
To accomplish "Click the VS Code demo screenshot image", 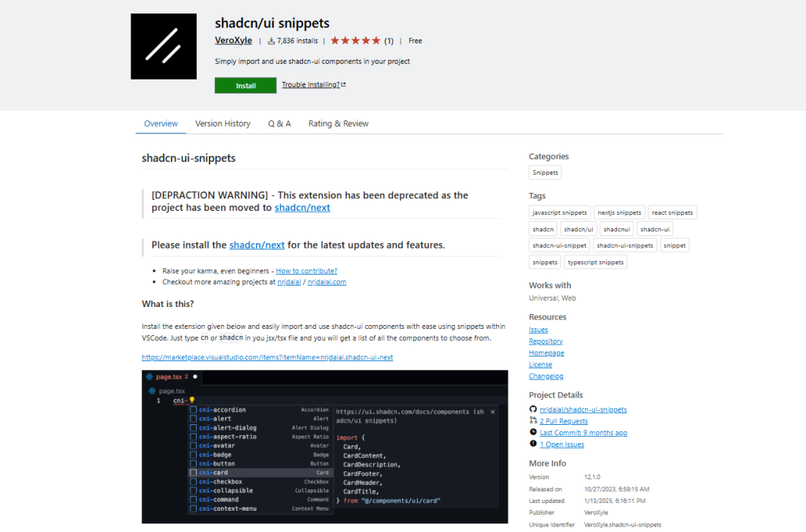I will click(x=325, y=447).
